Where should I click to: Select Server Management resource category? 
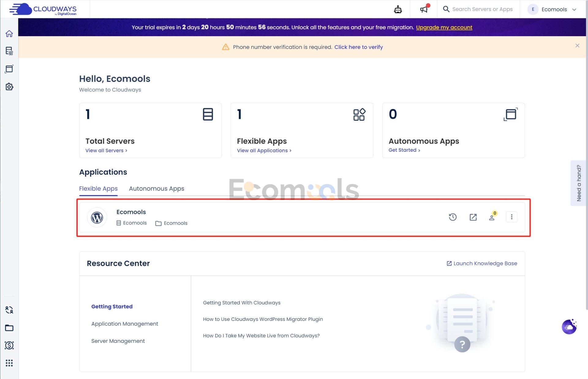coord(118,341)
